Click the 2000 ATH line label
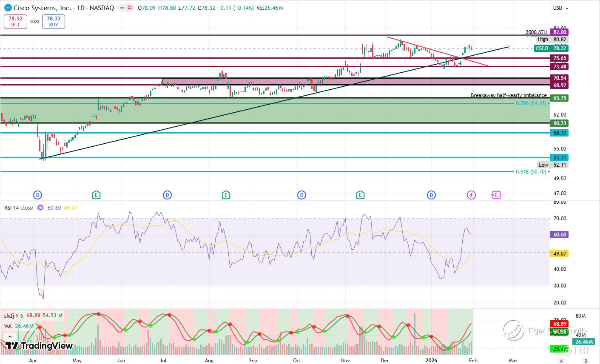 pyautogui.click(x=536, y=32)
